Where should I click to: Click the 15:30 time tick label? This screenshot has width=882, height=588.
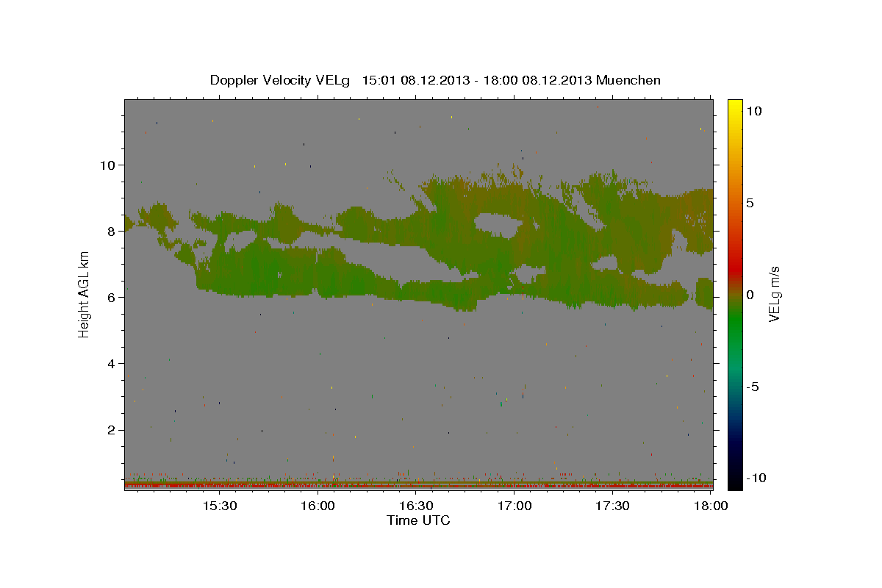[219, 506]
